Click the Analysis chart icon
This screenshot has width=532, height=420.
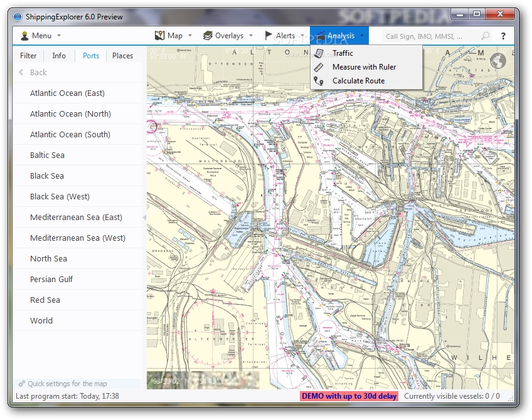(x=319, y=36)
